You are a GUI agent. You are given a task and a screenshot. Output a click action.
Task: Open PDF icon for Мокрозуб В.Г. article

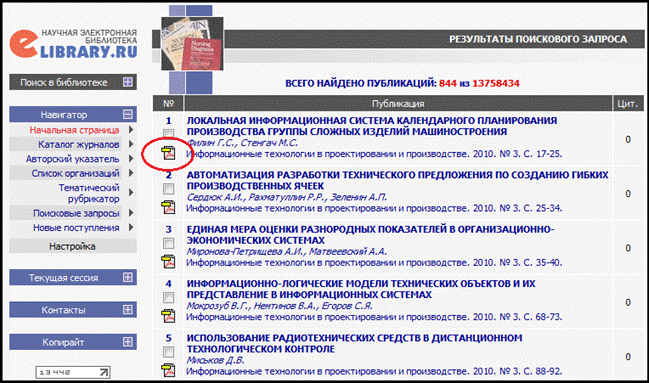pos(168,316)
